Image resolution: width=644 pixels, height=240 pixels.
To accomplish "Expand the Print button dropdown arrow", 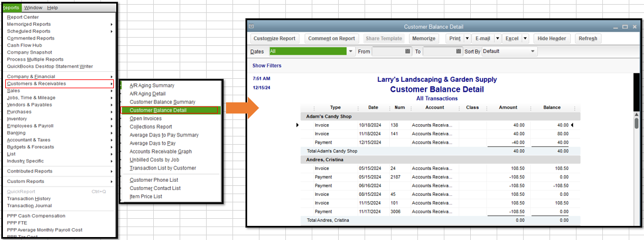I will click(467, 39).
